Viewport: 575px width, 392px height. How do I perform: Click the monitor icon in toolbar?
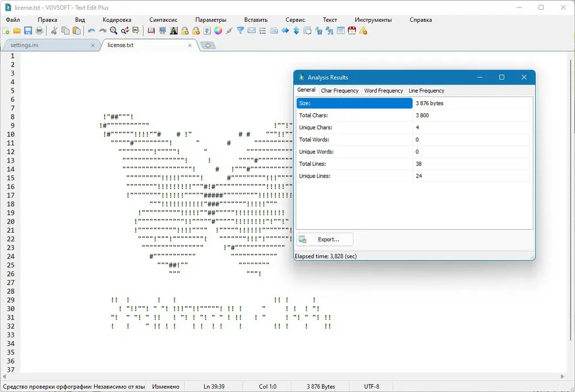(163, 31)
